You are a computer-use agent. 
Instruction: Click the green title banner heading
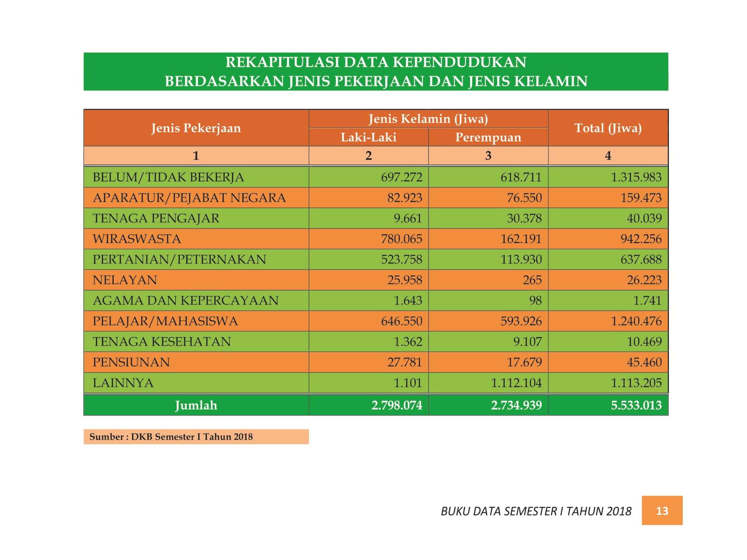(x=376, y=71)
